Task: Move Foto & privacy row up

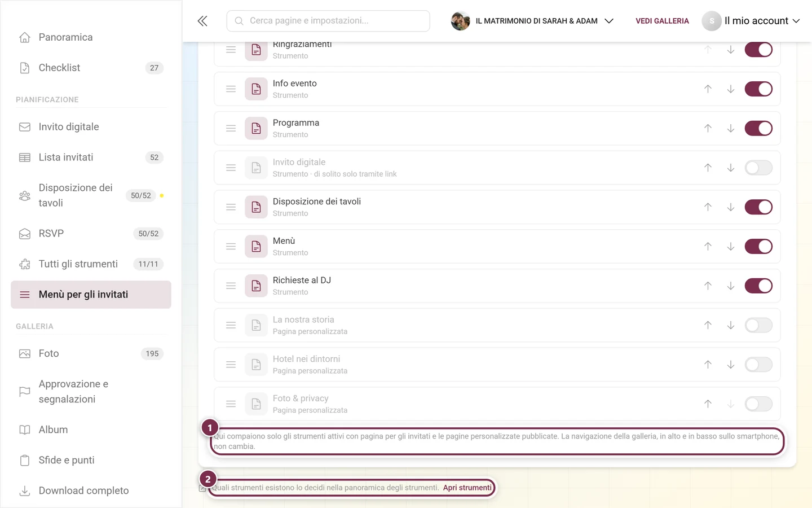Action: tap(708, 404)
